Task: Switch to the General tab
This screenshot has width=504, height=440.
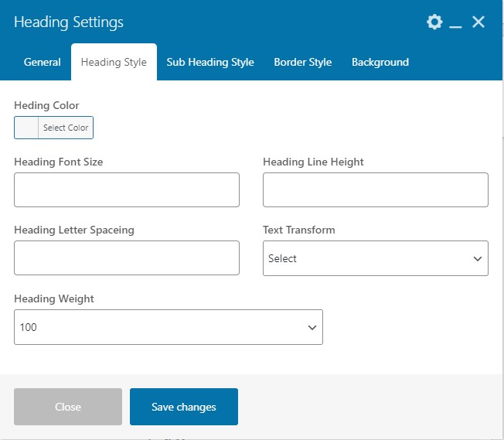Action: (43, 62)
